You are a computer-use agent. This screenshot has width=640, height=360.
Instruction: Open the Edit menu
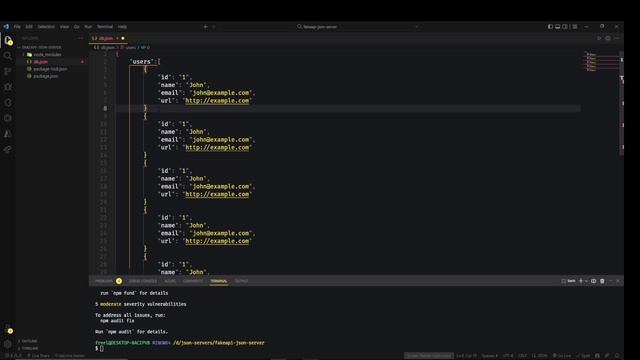[29, 27]
